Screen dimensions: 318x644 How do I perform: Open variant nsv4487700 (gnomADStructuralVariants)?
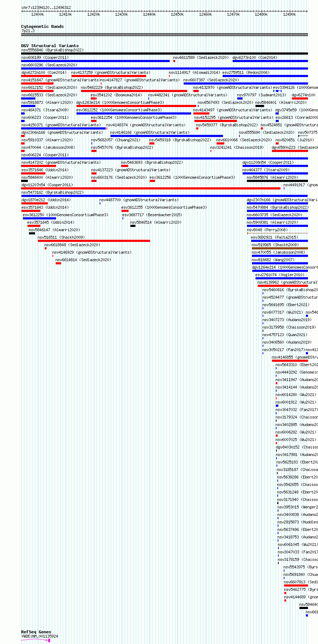139,200
